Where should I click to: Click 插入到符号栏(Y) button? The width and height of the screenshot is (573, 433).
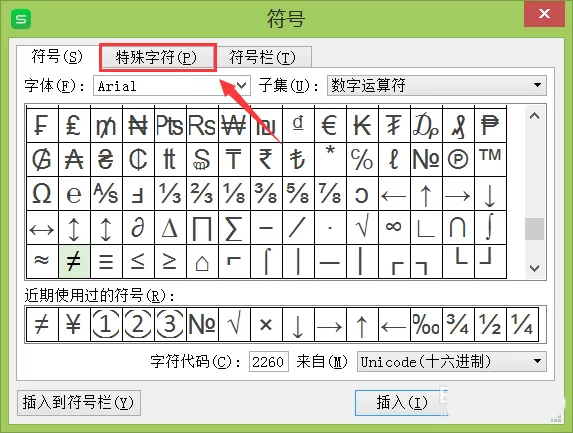(x=79, y=403)
